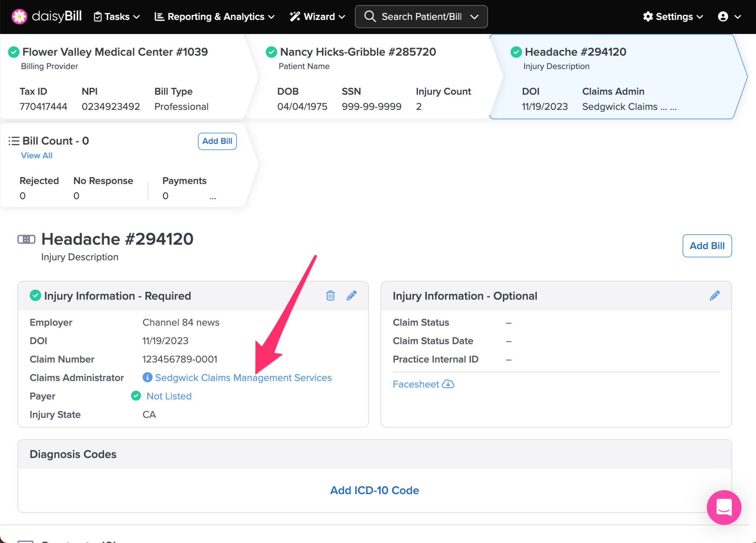Select Flower Valley Medical Center breadcrumb tab
Image resolution: width=756 pixels, height=543 pixels.
pos(115,52)
